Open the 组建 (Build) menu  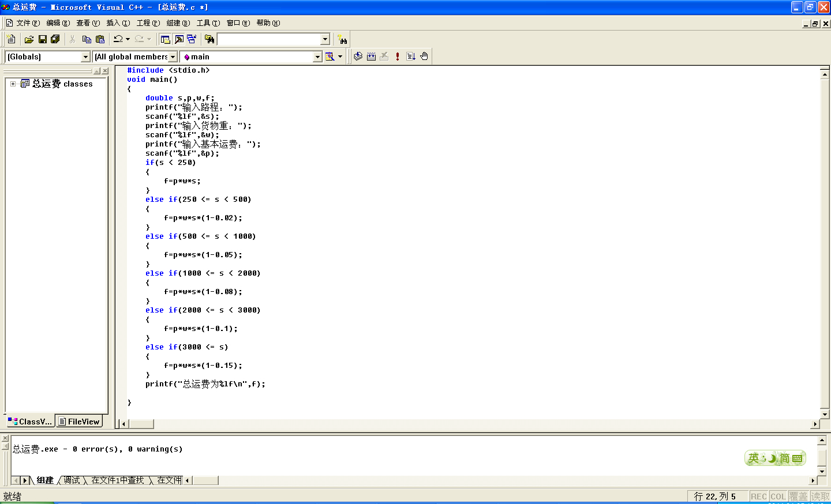[178, 23]
